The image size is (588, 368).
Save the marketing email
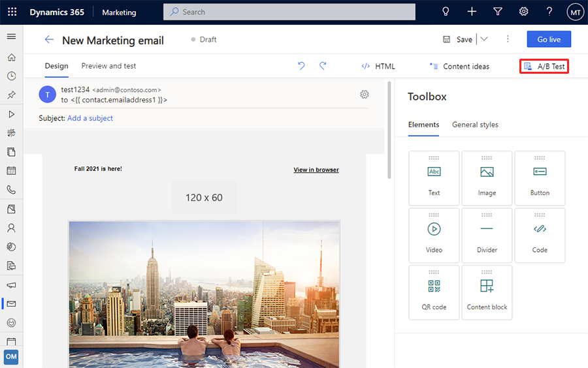tap(458, 39)
